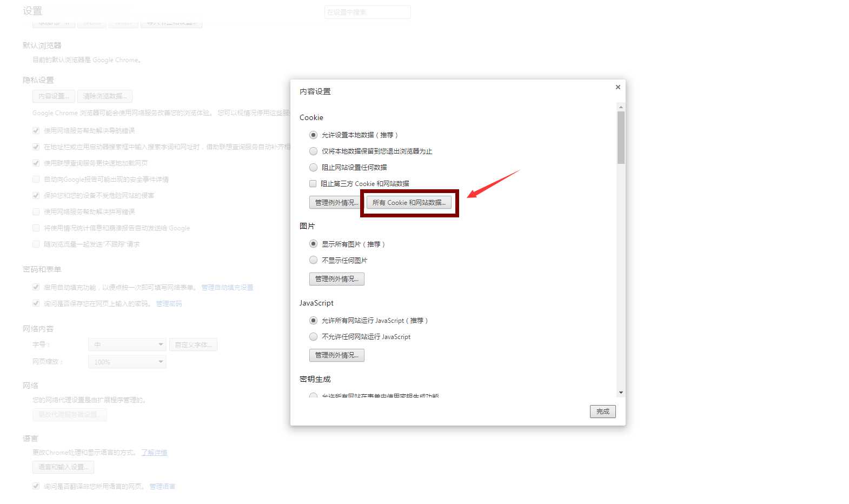Click the 密钥生成 section heading
The height and width of the screenshot is (504, 849).
pos(315,379)
